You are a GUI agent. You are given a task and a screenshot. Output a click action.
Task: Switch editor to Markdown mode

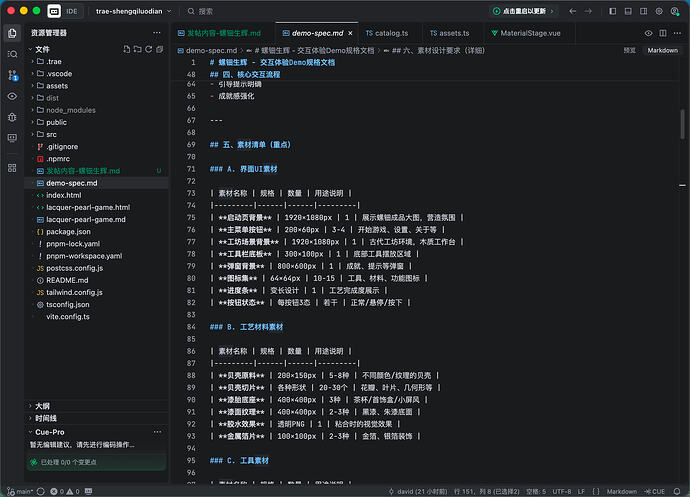tap(662, 50)
